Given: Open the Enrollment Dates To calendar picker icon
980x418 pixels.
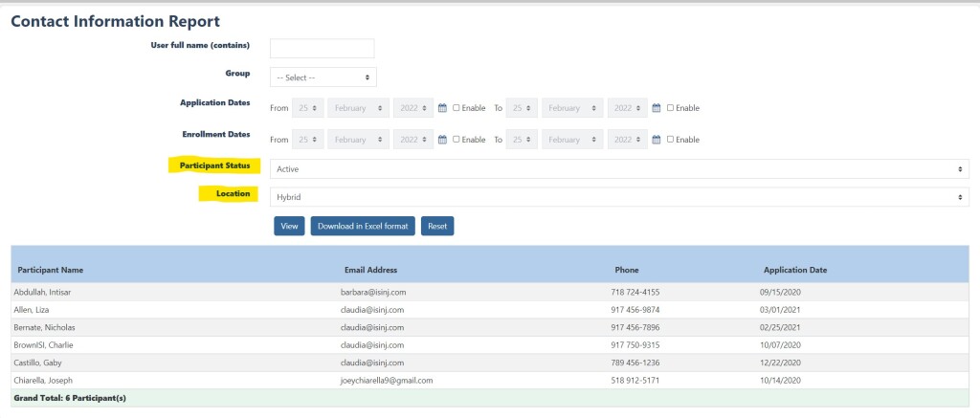Looking at the screenshot, I should (657, 140).
